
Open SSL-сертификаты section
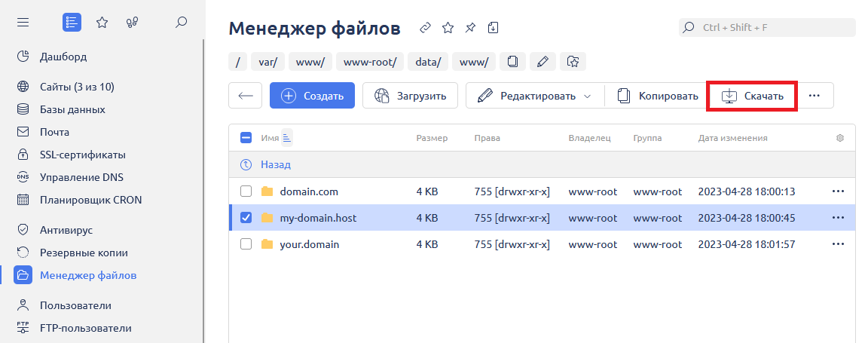pos(82,155)
